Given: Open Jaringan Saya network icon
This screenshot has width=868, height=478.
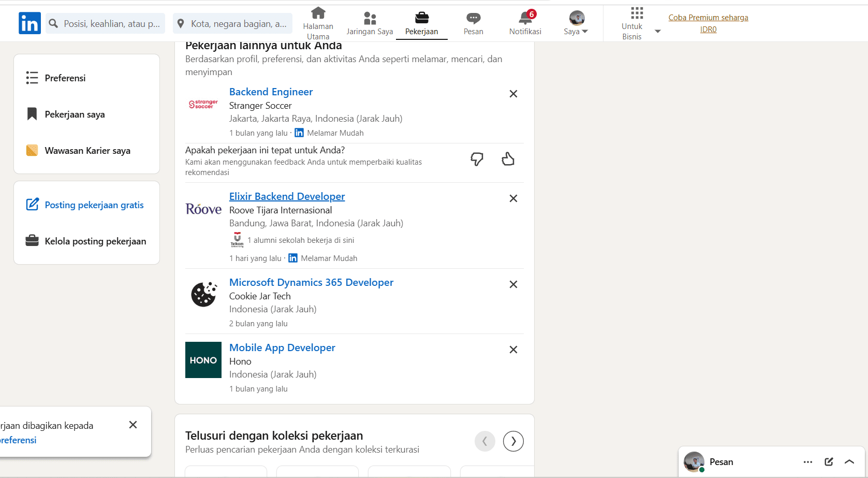Looking at the screenshot, I should pos(370,23).
